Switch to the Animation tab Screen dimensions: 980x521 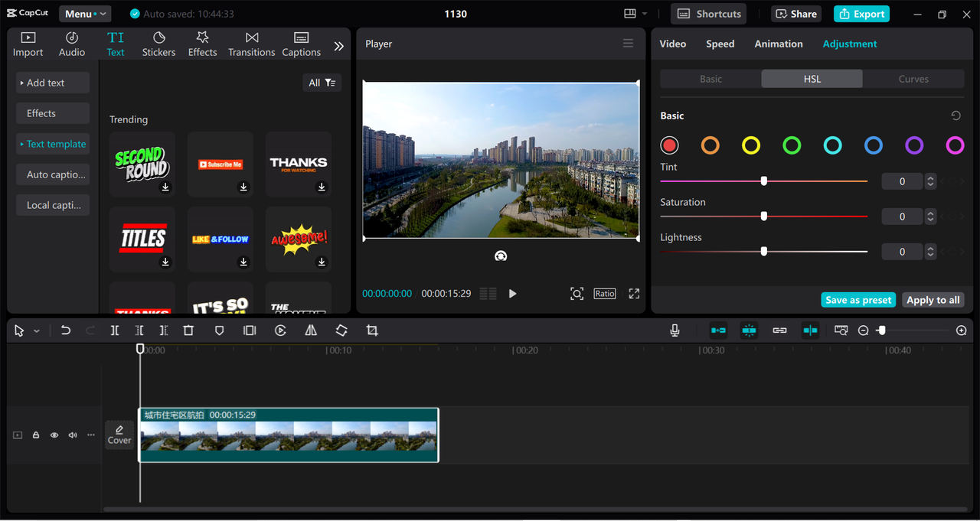(779, 44)
